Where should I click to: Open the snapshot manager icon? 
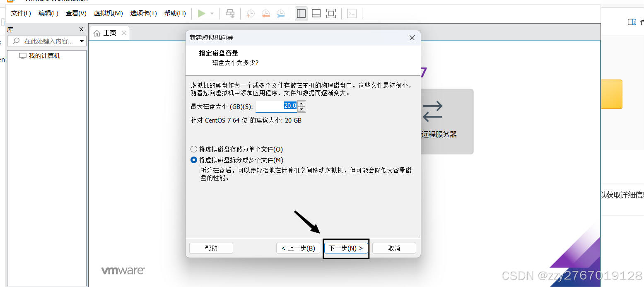coord(281,14)
